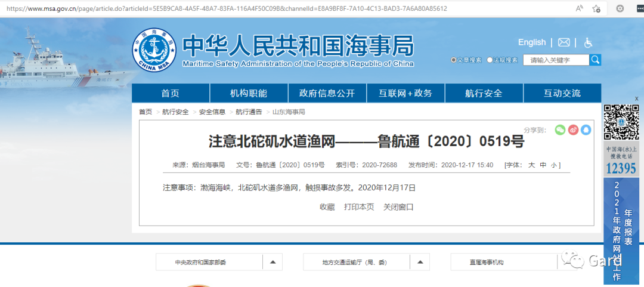Click 山东海事局 in the breadcrumb
Image resolution: width=644 pixels, height=287 pixels.
[x=289, y=112]
